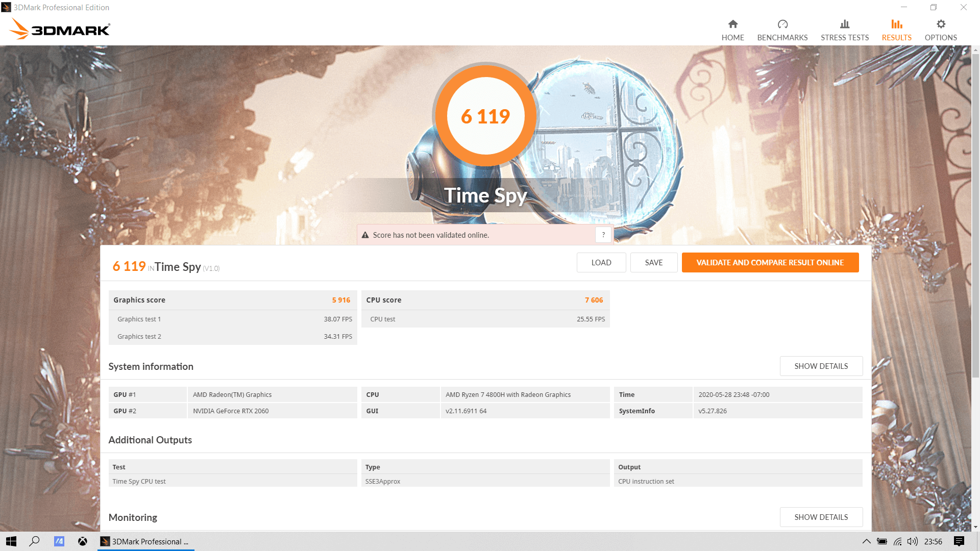Image resolution: width=980 pixels, height=551 pixels.
Task: Click the Monitoring section heading
Action: tap(133, 517)
